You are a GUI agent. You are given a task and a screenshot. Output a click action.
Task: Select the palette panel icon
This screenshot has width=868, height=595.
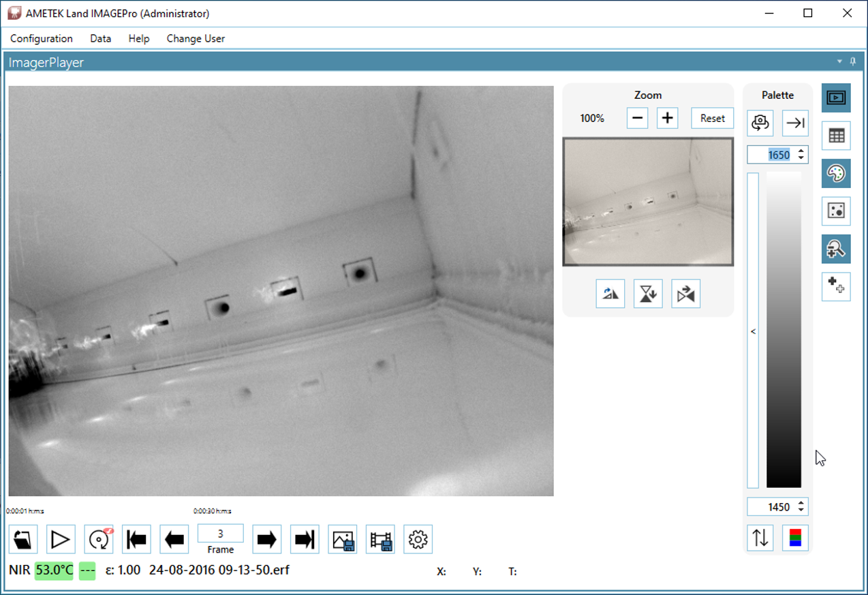click(x=835, y=173)
